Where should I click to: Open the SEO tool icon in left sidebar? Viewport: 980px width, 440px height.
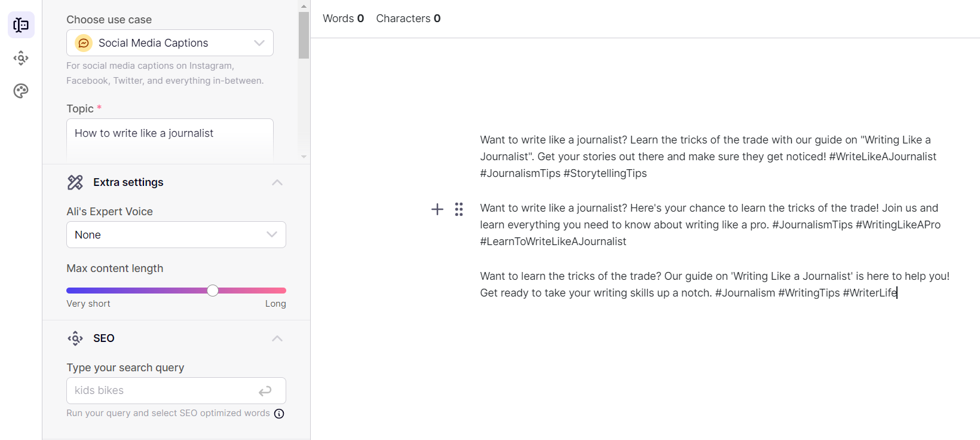[21, 58]
